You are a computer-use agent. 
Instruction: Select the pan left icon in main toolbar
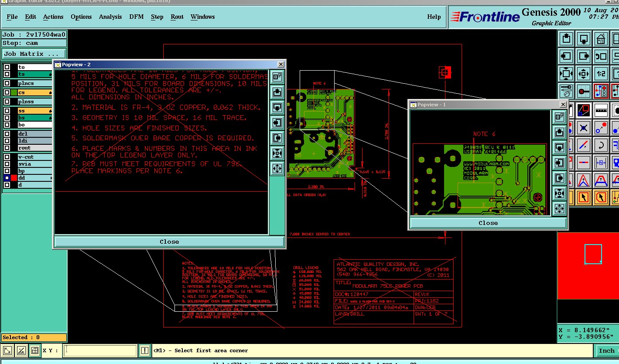coord(566,56)
